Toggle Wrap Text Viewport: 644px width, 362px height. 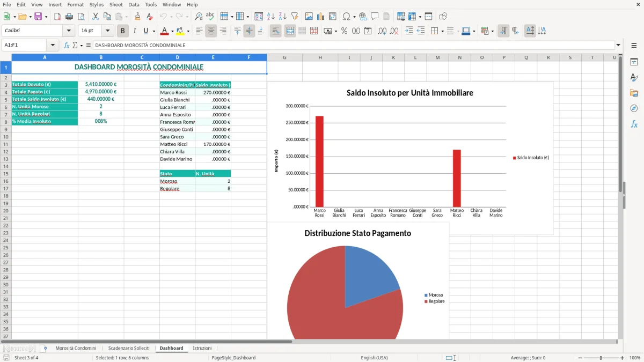(275, 31)
